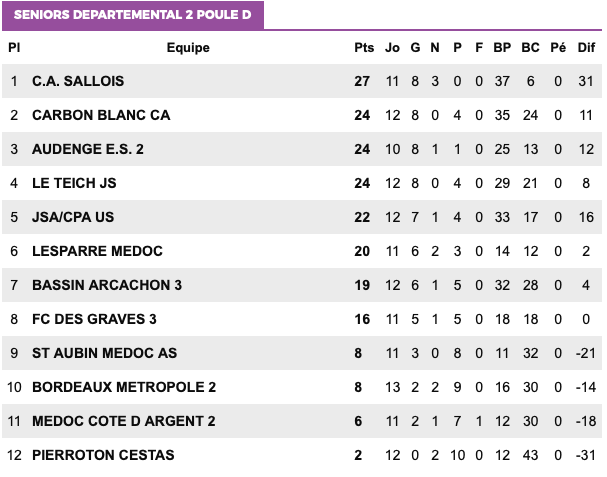Choose MEDOC COTE D ARGENT 2 team
Screen dimensions: 607x477
(x=124, y=421)
